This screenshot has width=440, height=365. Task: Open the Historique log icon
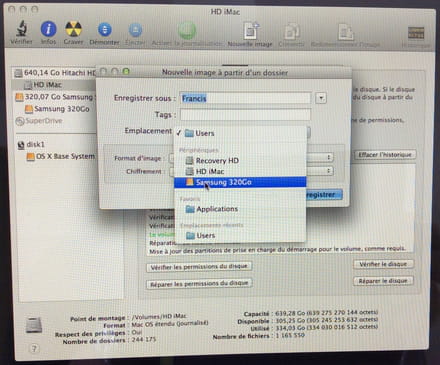(416, 33)
